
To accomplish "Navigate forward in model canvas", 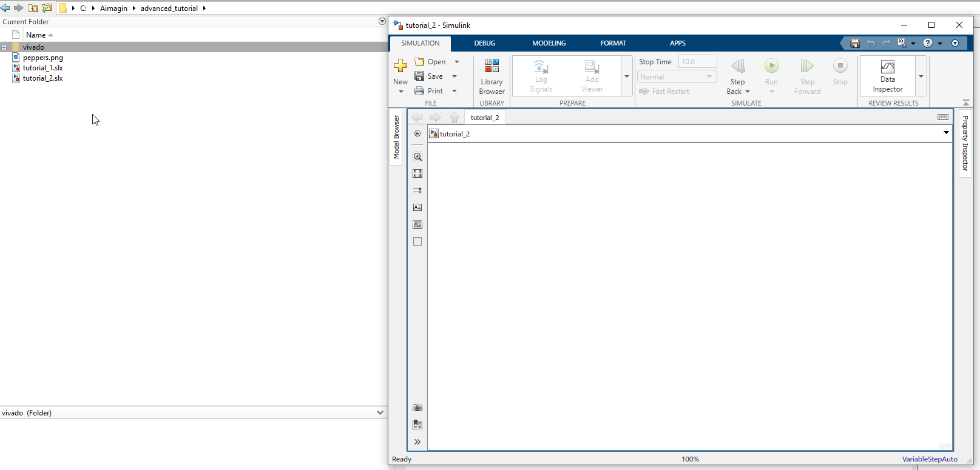I will (436, 117).
